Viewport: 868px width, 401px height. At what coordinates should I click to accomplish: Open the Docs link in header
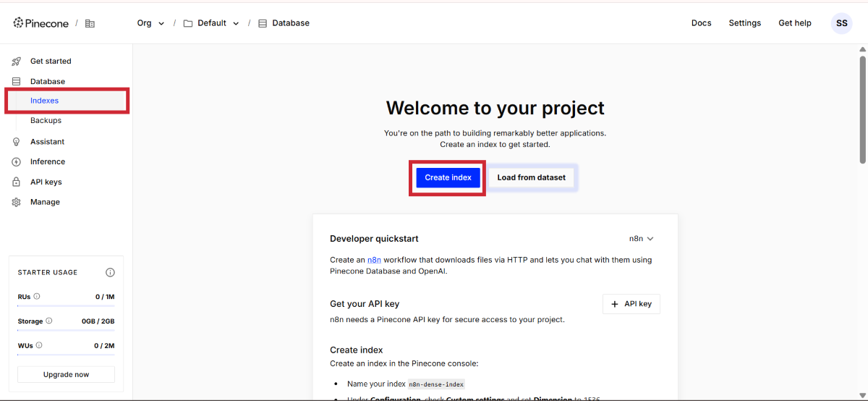[701, 23]
